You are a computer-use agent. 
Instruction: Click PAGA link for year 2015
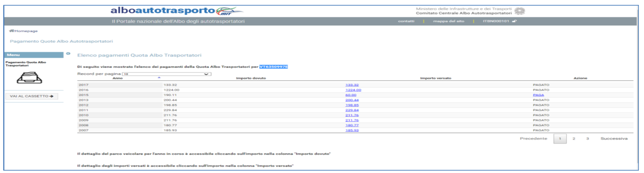[x=538, y=95]
